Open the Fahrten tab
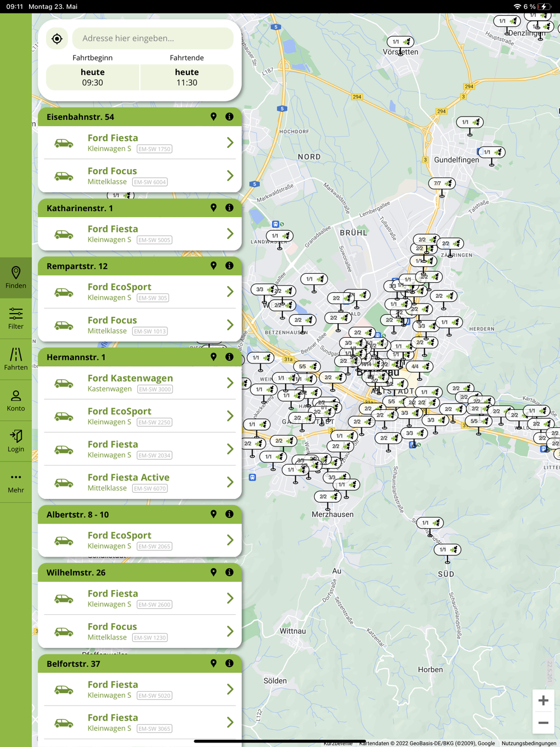The width and height of the screenshot is (560, 747). tap(16, 360)
